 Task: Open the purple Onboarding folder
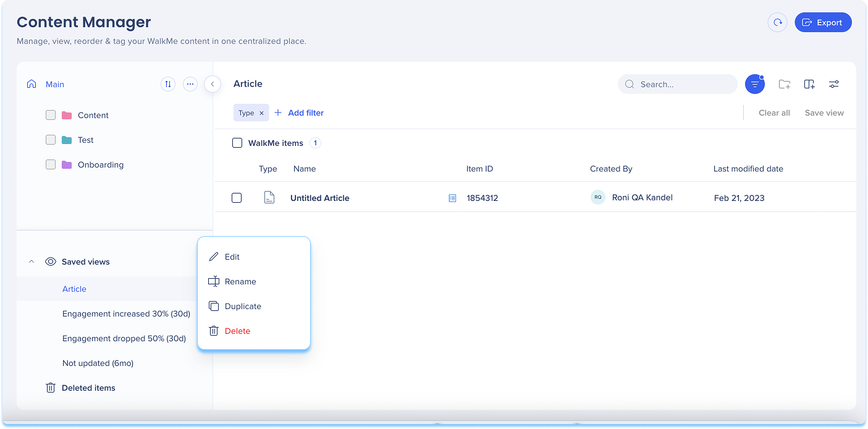93,164
